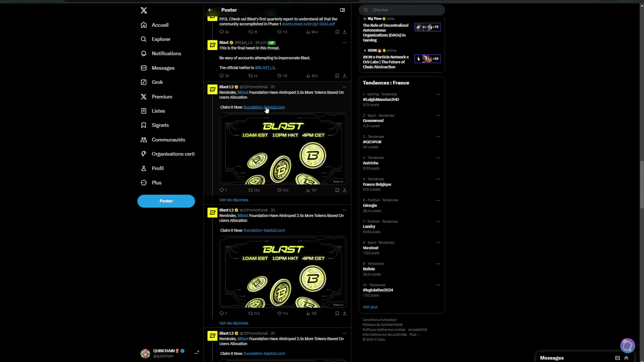The width and height of the screenshot is (644, 362).
Task: Share the first Blast L2 airdrop reminder
Action: click(344, 190)
